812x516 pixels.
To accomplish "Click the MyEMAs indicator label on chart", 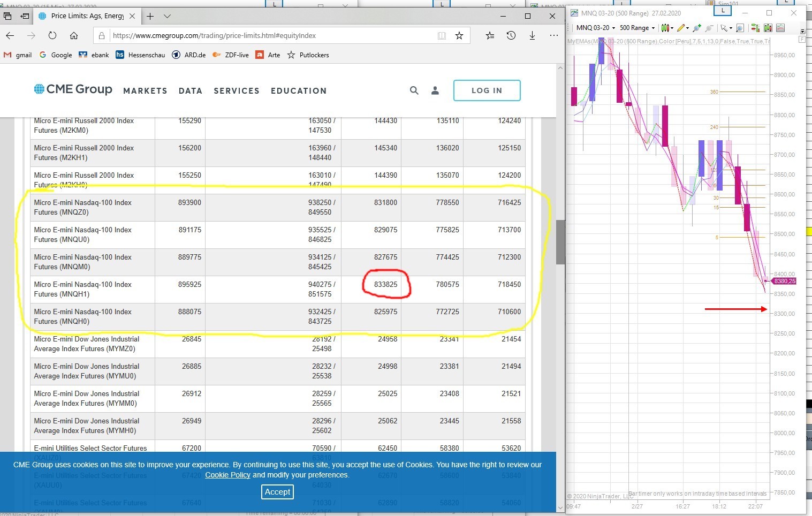I will [x=667, y=41].
